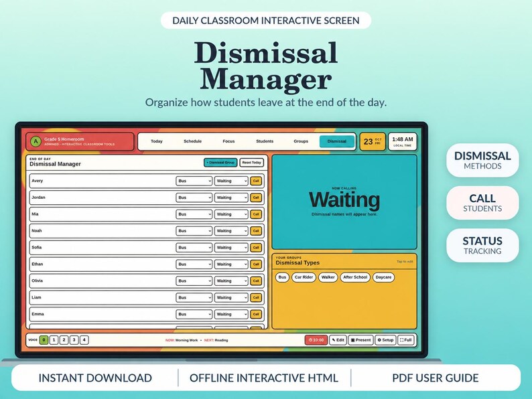The image size is (532, 399).
Task: Click the NEXT: Reading status text
Action: click(216, 340)
